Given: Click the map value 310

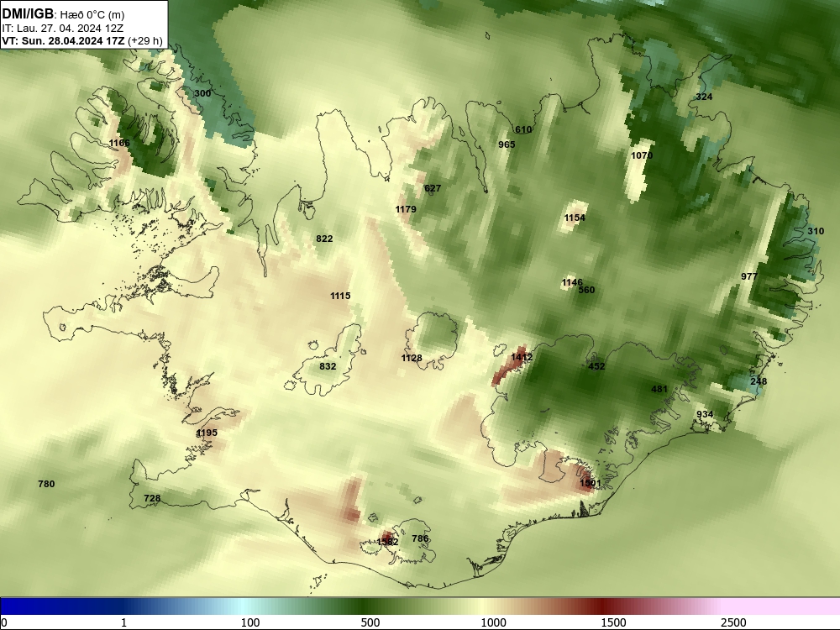Looking at the screenshot, I should pyautogui.click(x=816, y=231).
